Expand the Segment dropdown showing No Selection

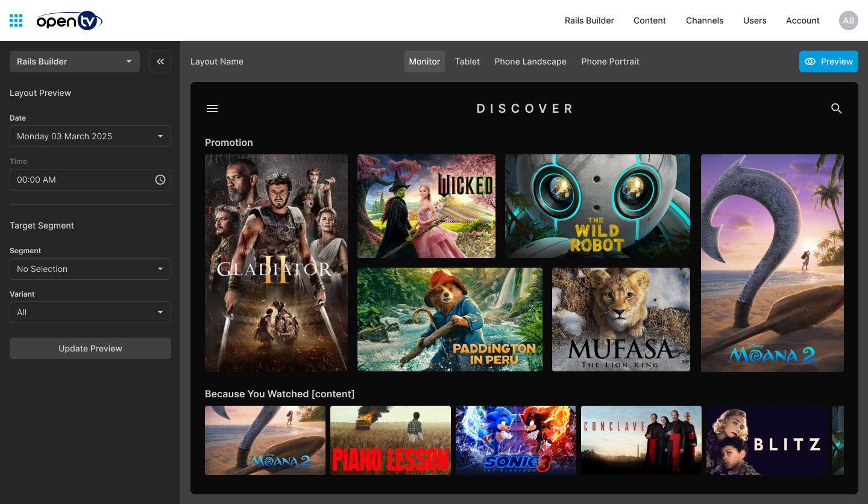pos(90,269)
